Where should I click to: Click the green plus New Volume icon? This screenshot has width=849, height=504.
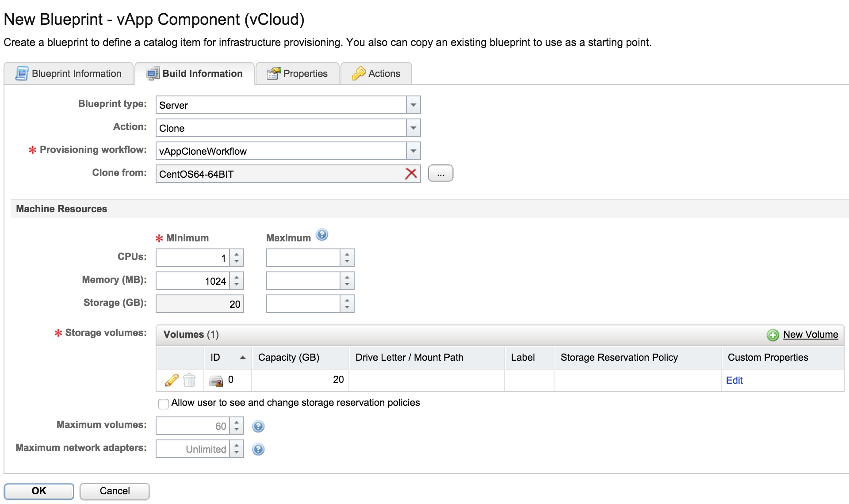coord(773,335)
